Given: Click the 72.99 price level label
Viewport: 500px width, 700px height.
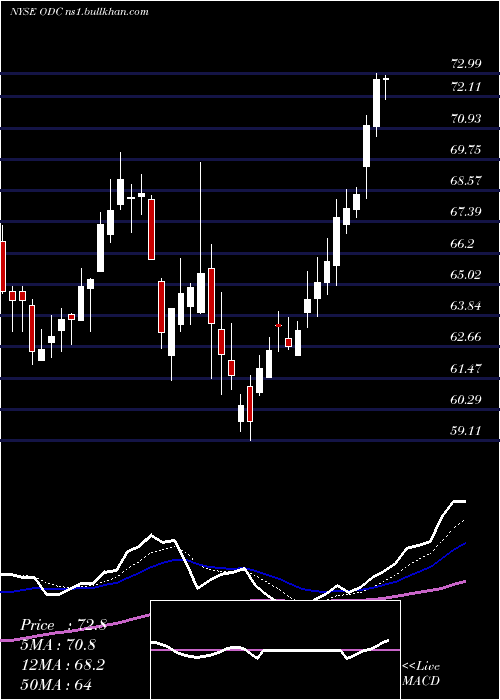Looking at the screenshot, I should [466, 64].
